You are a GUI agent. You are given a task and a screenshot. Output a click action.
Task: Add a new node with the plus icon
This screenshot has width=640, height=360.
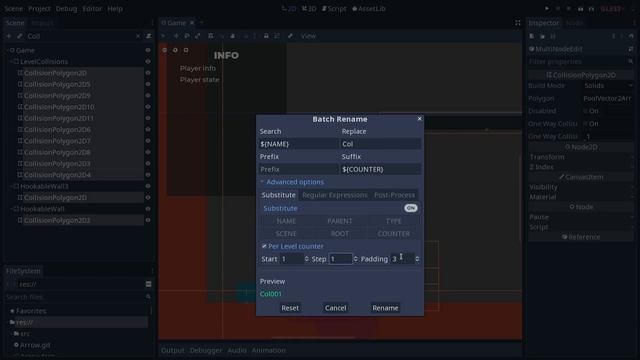9,36
